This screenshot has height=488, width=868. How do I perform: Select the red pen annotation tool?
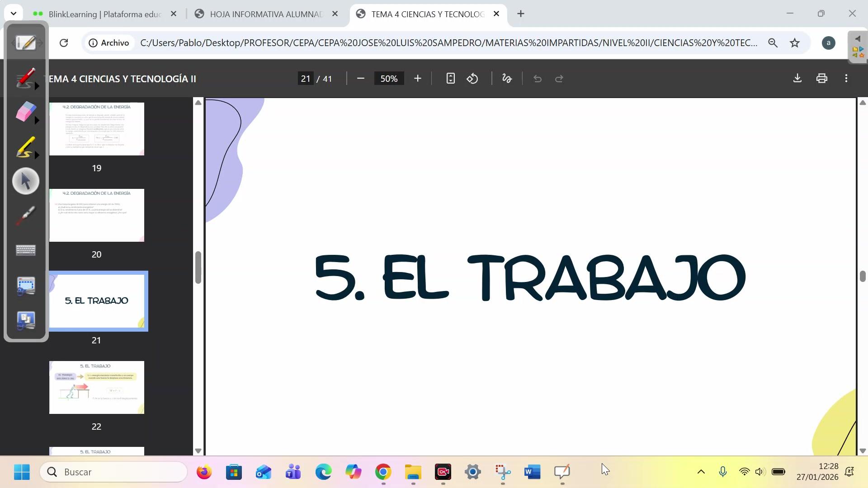point(25,78)
